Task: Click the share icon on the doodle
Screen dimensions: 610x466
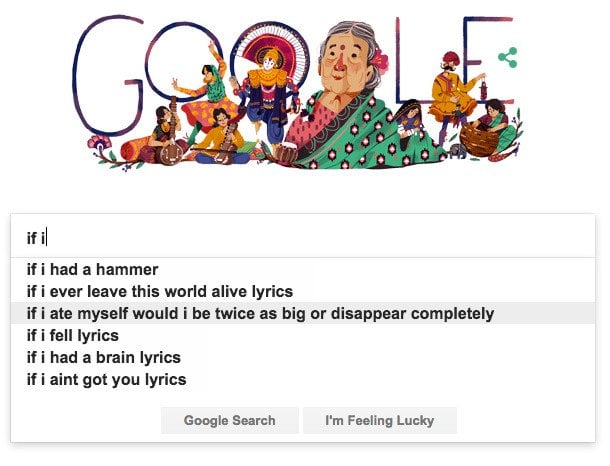Action: point(507,57)
